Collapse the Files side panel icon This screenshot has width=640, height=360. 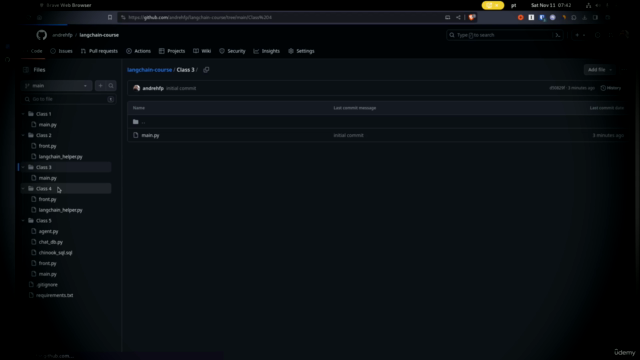pos(26,70)
